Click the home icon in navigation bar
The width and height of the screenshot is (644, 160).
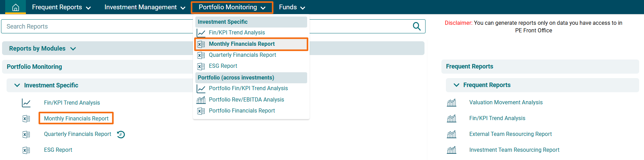coord(16,7)
